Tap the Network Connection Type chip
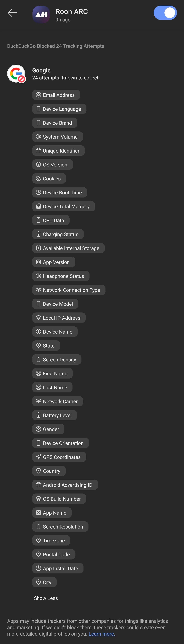 [x=69, y=290]
